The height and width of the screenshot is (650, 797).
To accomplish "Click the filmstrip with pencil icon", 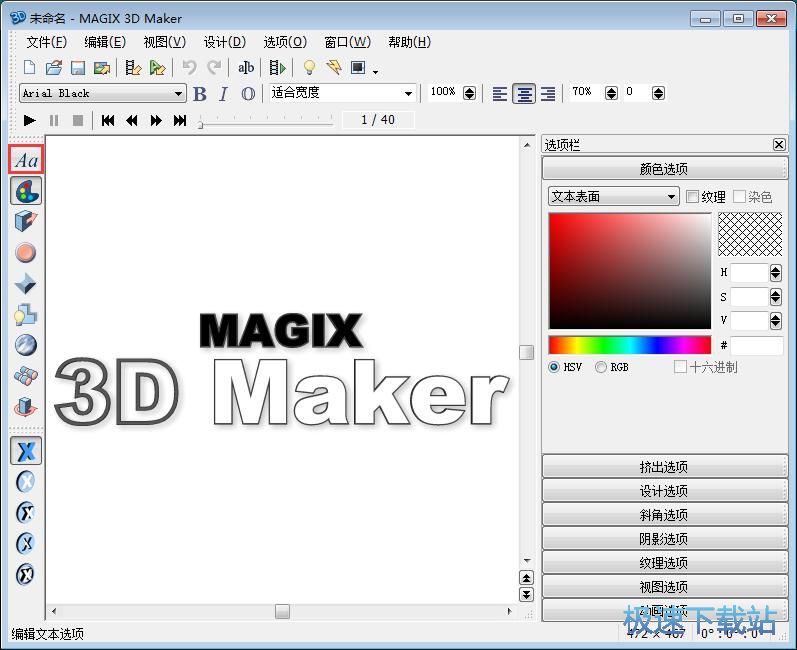I will point(133,68).
